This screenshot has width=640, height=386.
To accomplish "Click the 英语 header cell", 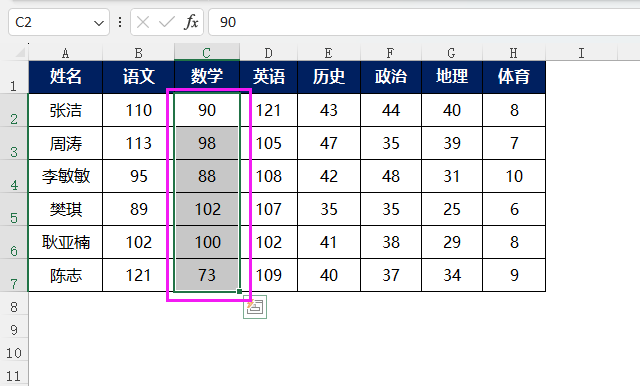I will [x=269, y=77].
